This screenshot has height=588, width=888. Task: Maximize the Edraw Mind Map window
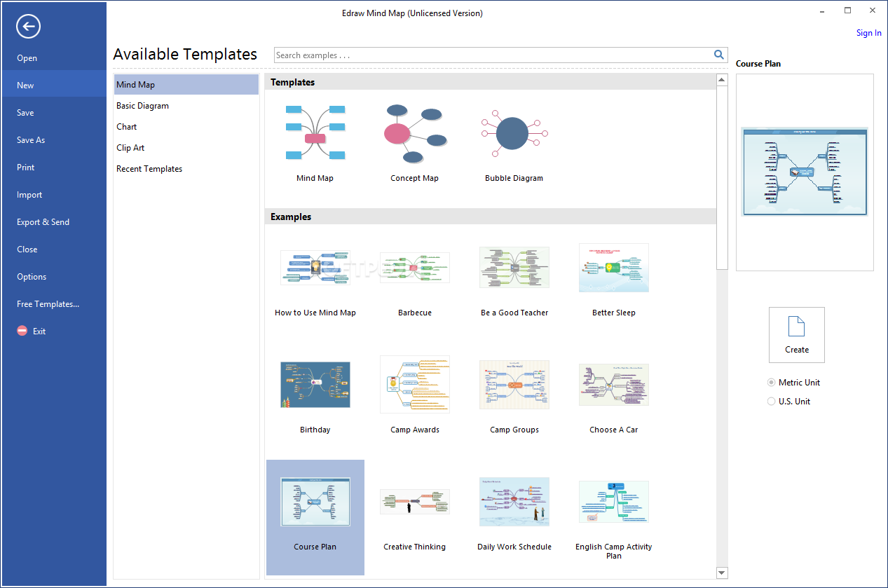coord(847,10)
